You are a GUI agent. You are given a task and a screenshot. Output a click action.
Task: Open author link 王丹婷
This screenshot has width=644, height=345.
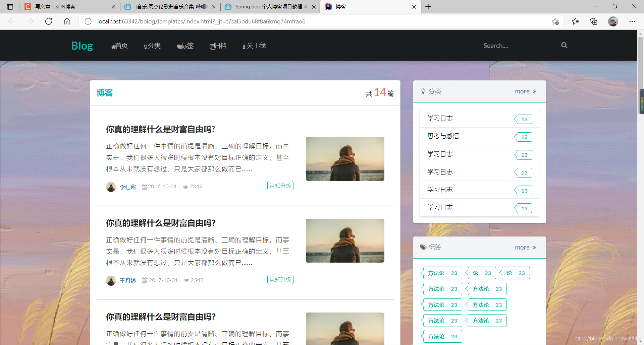pos(128,281)
